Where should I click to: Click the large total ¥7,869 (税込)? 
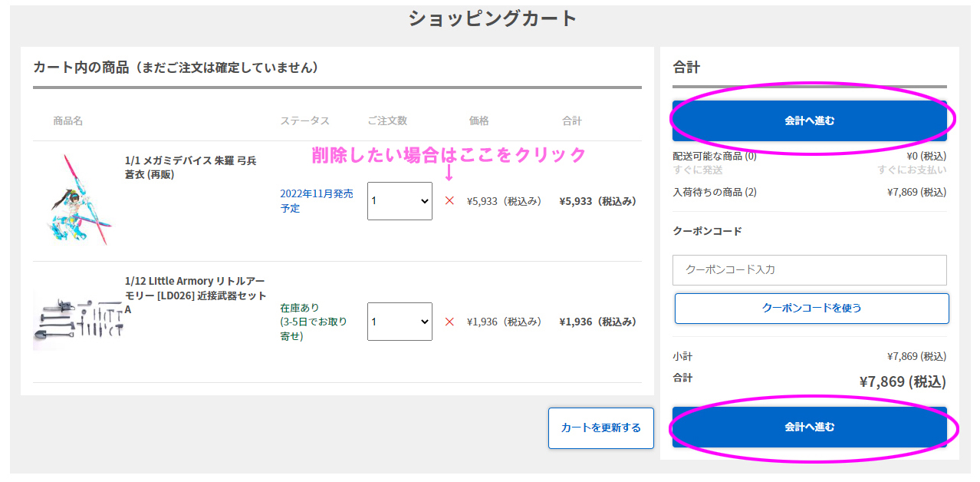[x=903, y=381]
